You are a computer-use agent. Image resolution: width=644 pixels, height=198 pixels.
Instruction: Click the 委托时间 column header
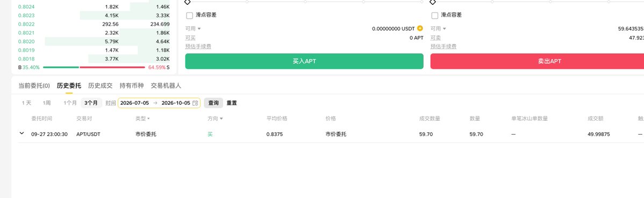[x=42, y=119]
